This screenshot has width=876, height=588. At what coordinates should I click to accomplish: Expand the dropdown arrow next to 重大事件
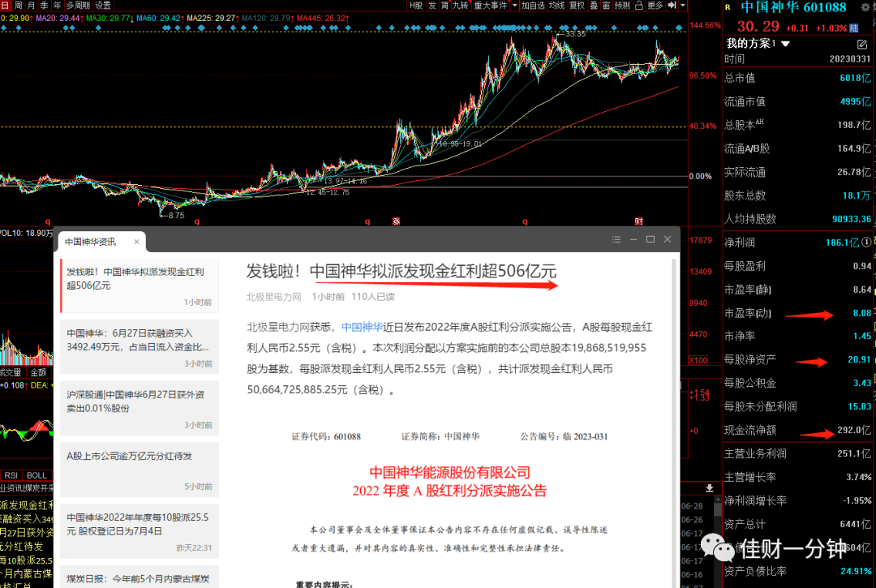tap(514, 5)
